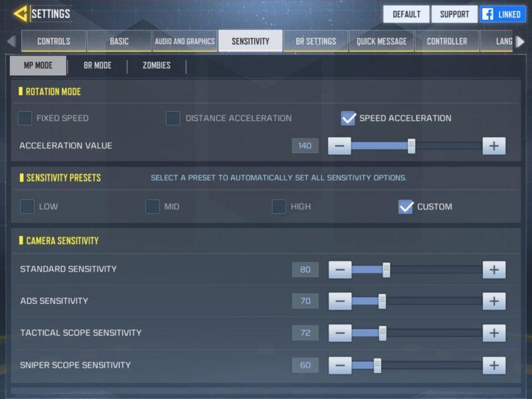532x399 pixels.
Task: Select the Mid sensitivity preset
Action: click(x=152, y=206)
